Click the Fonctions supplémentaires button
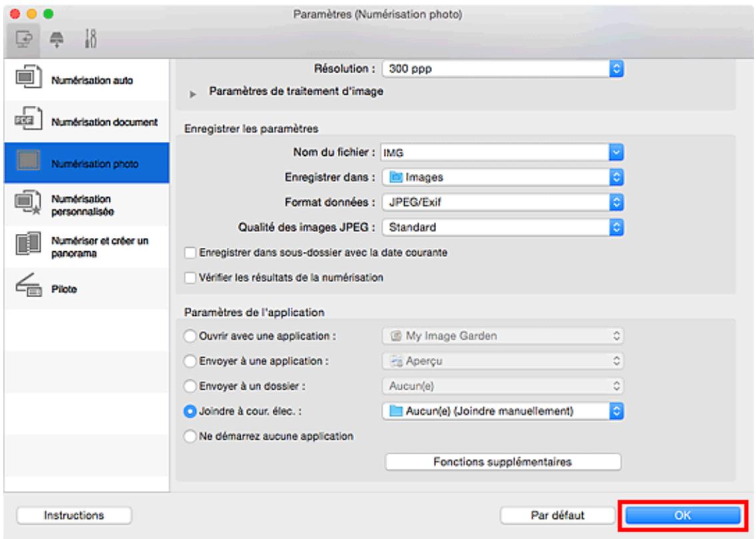The width and height of the screenshot is (756, 539). [x=503, y=462]
